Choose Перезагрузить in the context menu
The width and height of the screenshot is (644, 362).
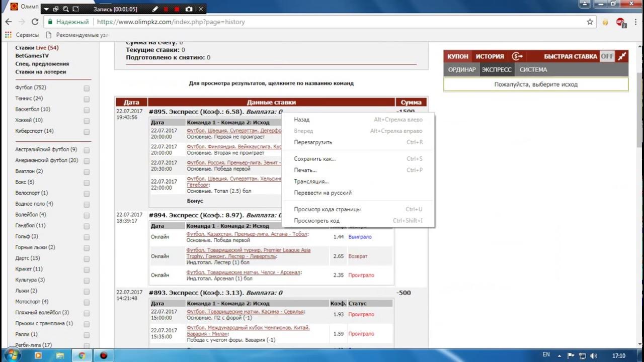click(x=358, y=142)
